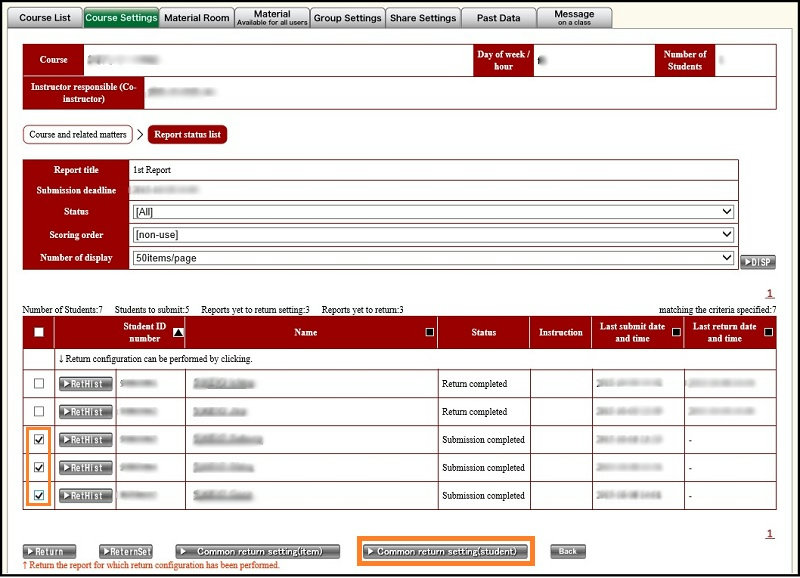This screenshot has height=578, width=800.
Task: Open the Scoring order dropdown
Action: 433,234
